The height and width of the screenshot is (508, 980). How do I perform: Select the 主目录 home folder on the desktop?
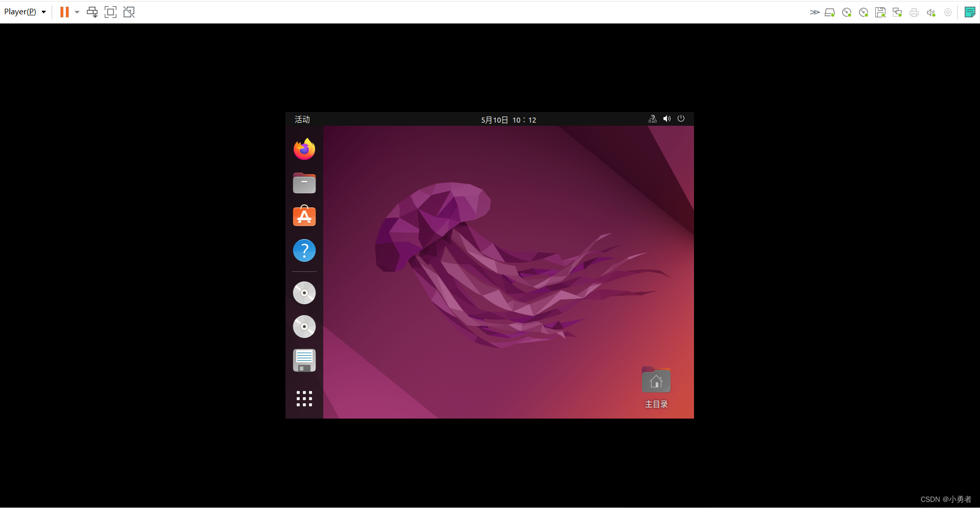656,387
